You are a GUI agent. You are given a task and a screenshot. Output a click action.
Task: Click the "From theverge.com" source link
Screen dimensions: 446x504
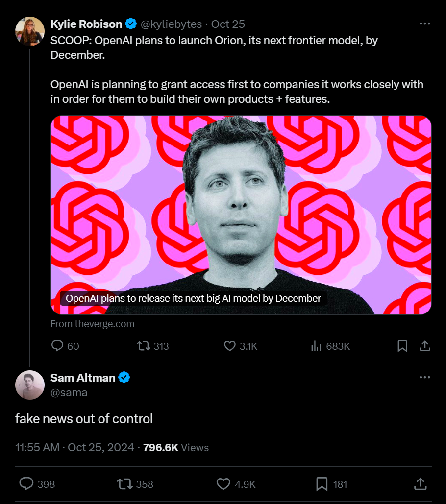tap(93, 324)
